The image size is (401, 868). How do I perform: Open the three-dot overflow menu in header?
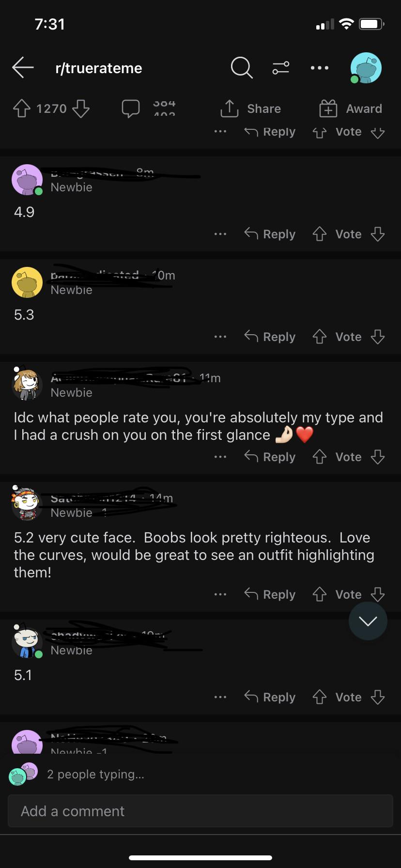coord(320,68)
